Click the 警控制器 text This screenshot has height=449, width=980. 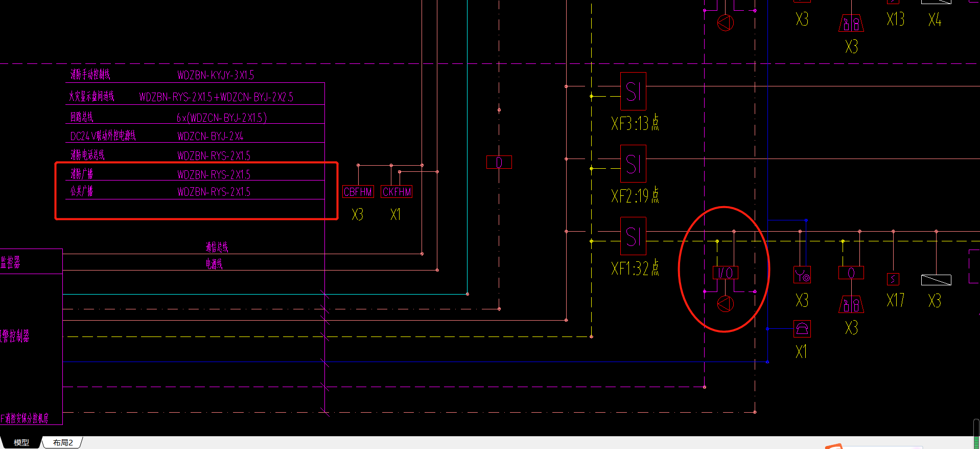point(15,335)
